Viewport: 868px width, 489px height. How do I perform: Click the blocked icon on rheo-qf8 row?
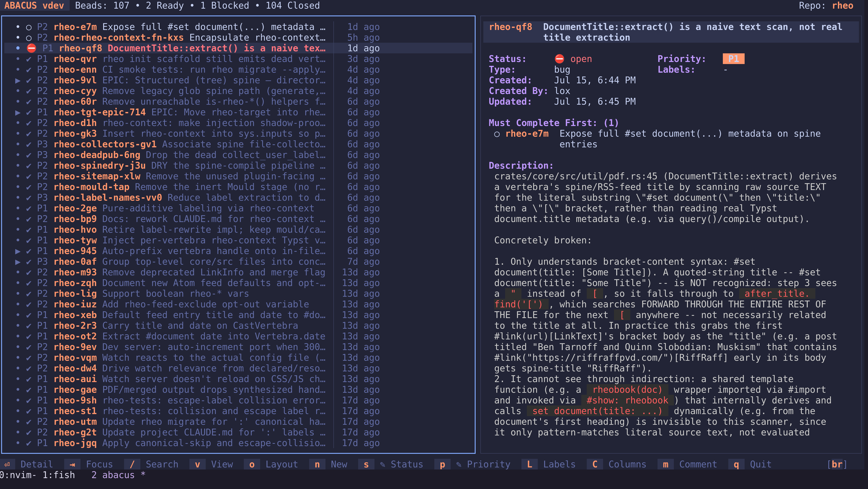point(31,48)
